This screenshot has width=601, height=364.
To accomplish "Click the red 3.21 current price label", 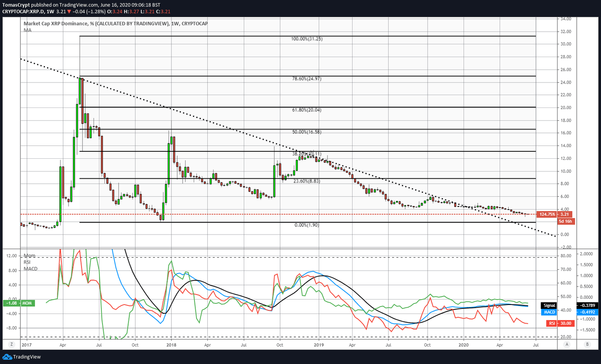I will click(564, 214).
